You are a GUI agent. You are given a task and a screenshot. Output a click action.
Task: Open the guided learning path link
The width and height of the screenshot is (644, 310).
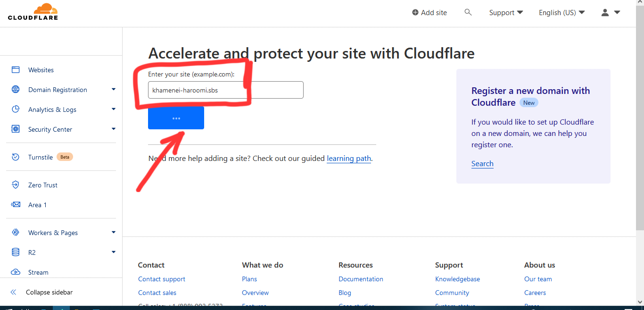[x=349, y=159]
